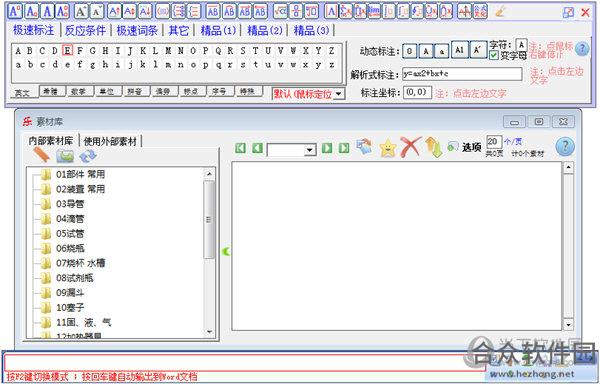
Task: Click the O dynamic annotation button
Action: point(410,50)
